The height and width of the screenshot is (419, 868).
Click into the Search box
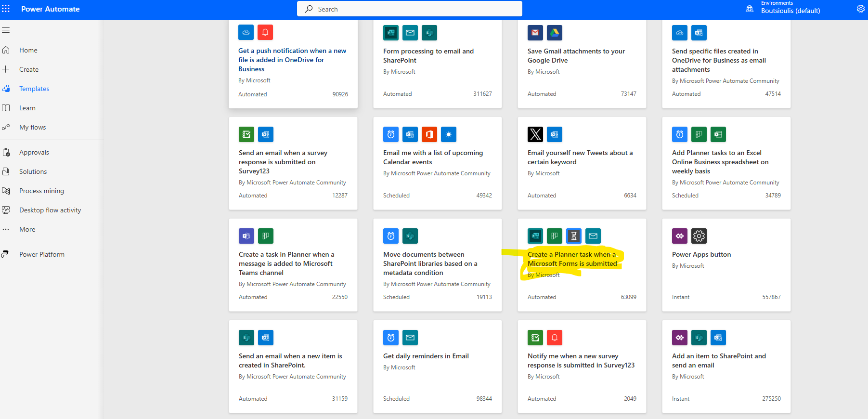[410, 9]
